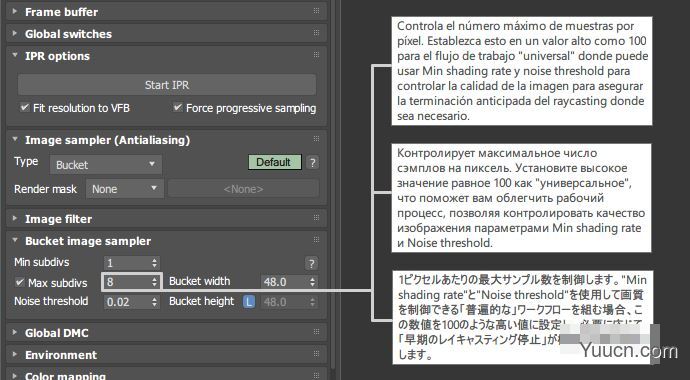Click the Noise threshold value field
This screenshot has width=690, height=380.
[127, 302]
